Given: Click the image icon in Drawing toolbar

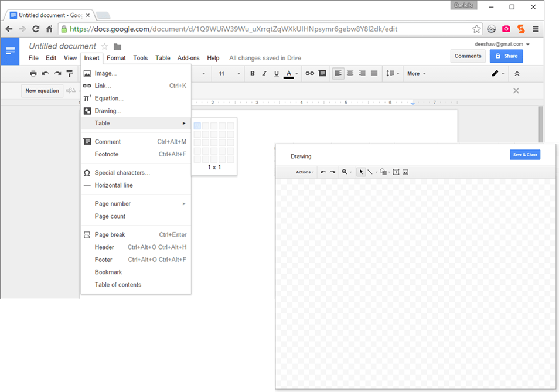Looking at the screenshot, I should click(405, 172).
